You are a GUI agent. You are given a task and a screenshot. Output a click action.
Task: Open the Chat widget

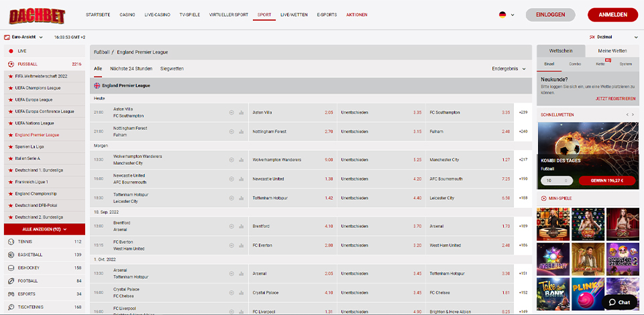click(x=619, y=302)
